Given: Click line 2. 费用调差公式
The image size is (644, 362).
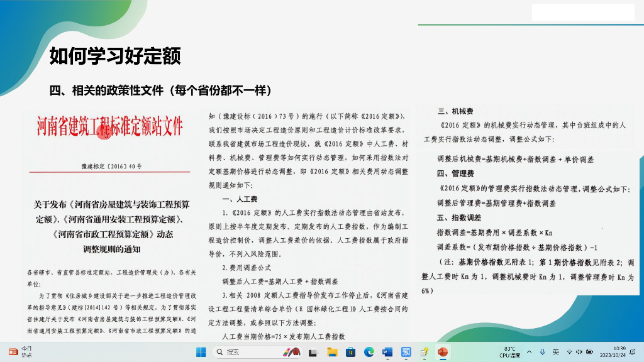Looking at the screenshot, I should pyautogui.click(x=247, y=268).
